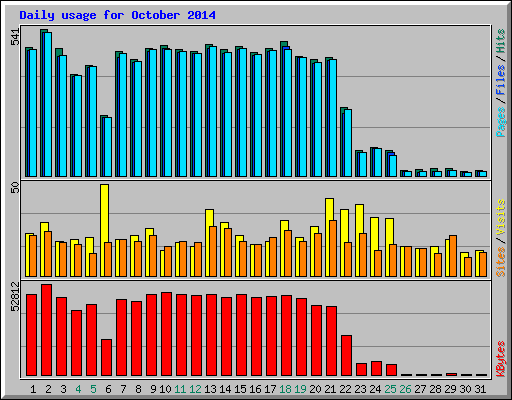Click day label '15' on the x-axis
Viewport: 512px width, 400px height.
240,389
